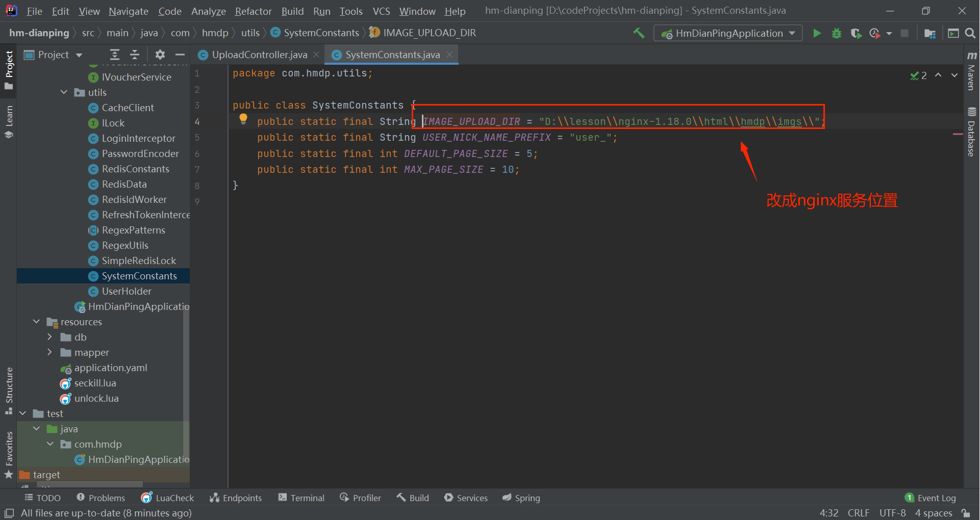Click the inspections checkmark widget showing 2
980x520 pixels.
[x=918, y=75]
